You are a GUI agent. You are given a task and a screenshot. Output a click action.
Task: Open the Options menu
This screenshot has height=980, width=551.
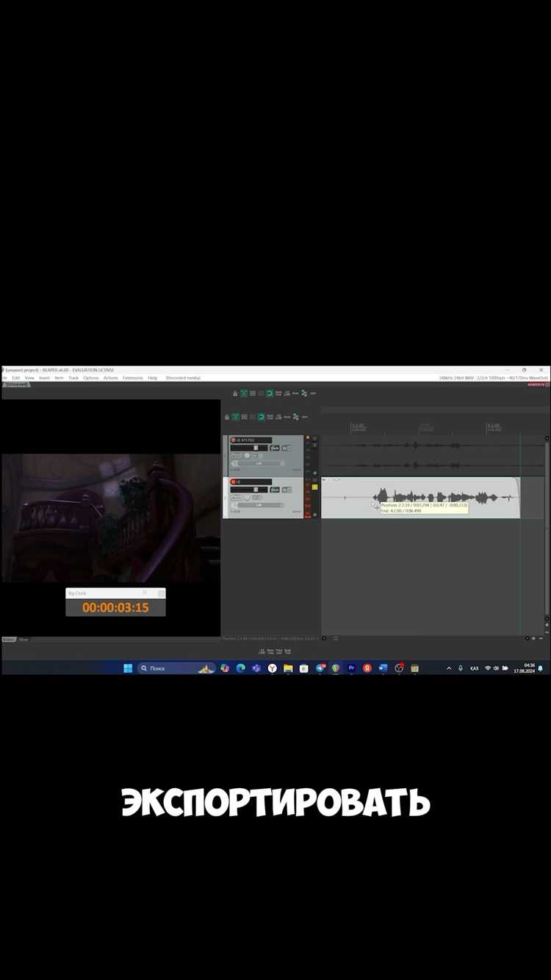coord(90,378)
